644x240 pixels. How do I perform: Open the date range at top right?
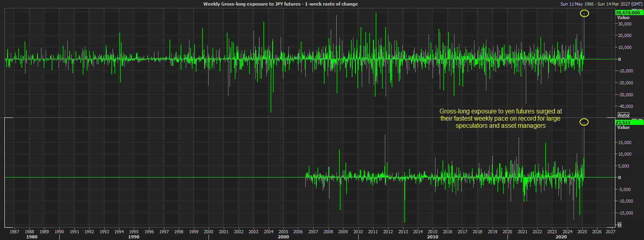point(601,4)
